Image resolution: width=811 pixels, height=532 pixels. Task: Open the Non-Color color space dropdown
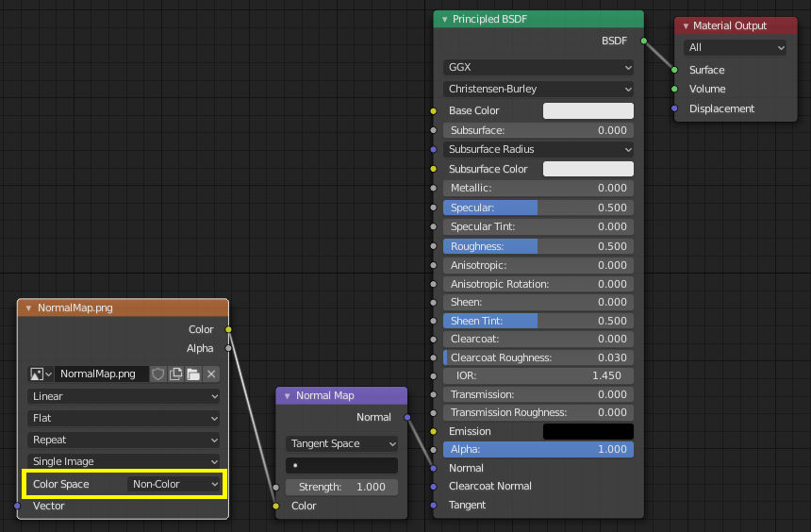(x=175, y=484)
